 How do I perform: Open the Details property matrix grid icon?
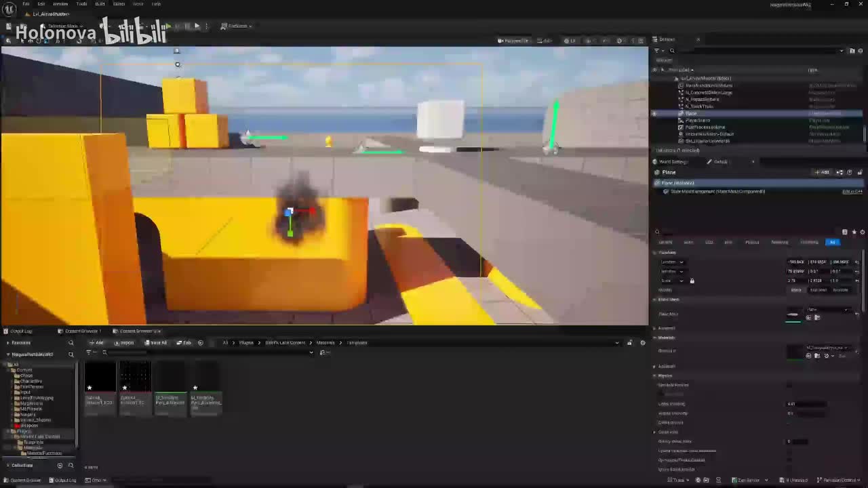[x=845, y=232]
